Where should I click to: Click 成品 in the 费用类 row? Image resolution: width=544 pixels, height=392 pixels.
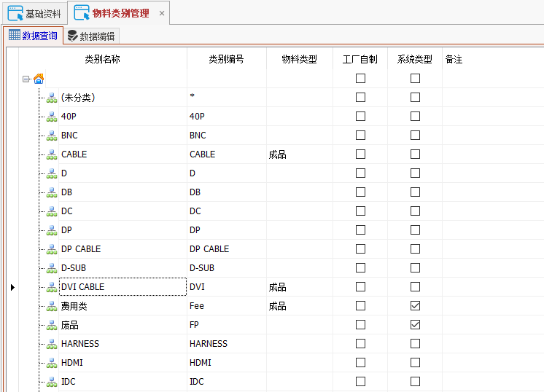[x=278, y=306]
